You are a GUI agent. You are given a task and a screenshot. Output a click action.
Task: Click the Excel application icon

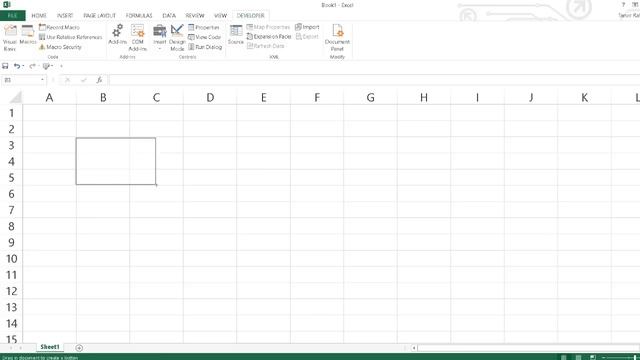pyautogui.click(x=6, y=4)
